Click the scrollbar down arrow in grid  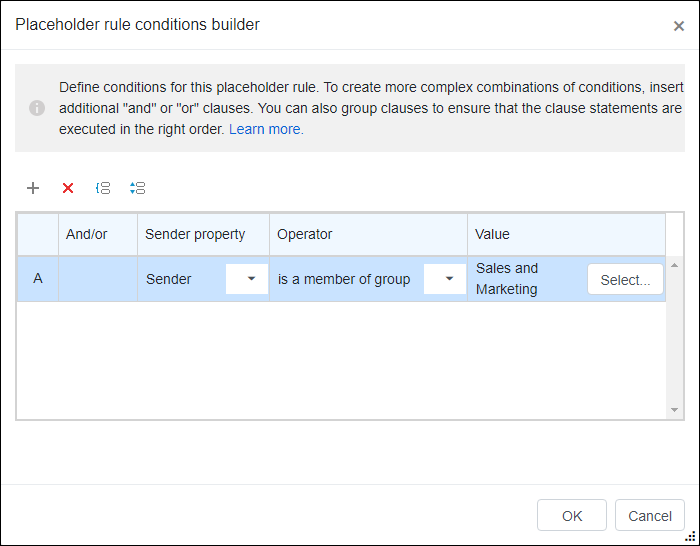675,410
